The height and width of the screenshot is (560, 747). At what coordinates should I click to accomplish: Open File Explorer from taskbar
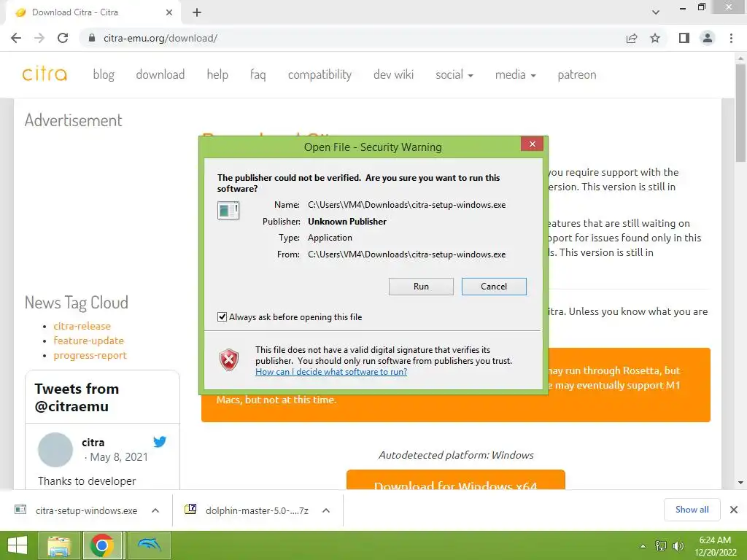pos(58,545)
